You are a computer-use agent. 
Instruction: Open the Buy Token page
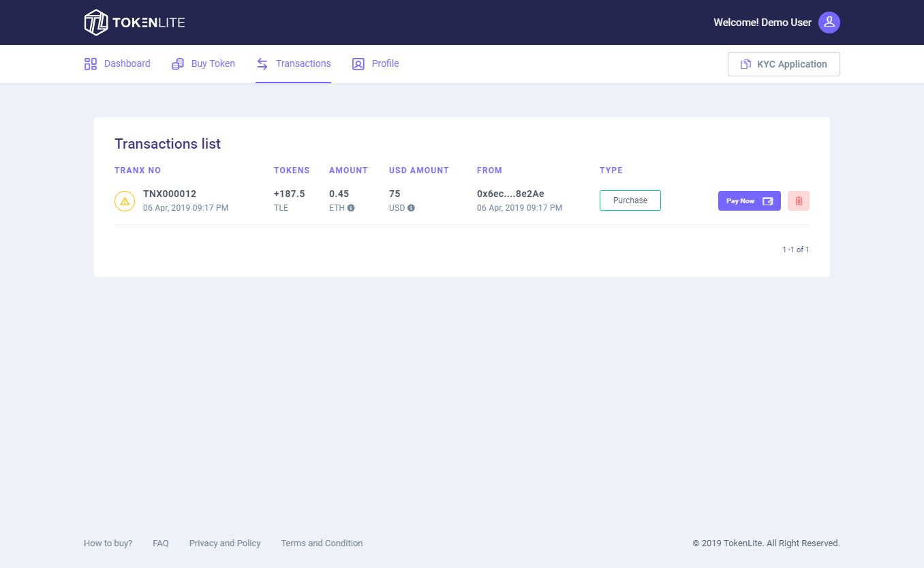click(213, 64)
